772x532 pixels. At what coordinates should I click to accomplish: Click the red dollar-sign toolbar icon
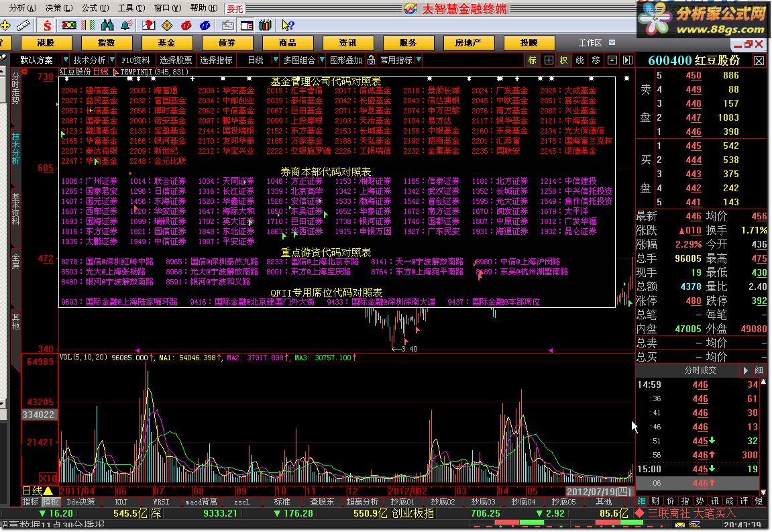click(x=47, y=25)
